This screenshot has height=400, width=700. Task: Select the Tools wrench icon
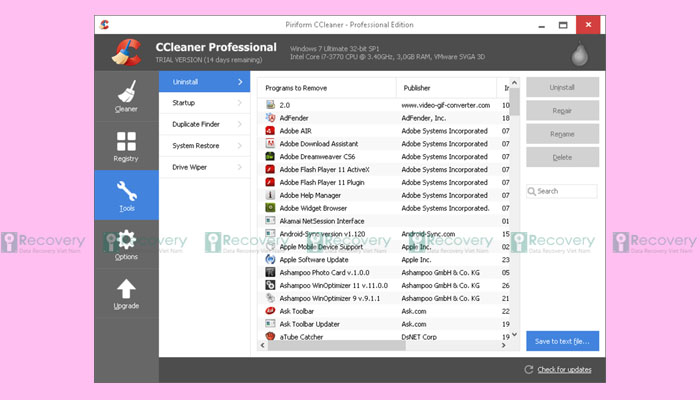[127, 191]
